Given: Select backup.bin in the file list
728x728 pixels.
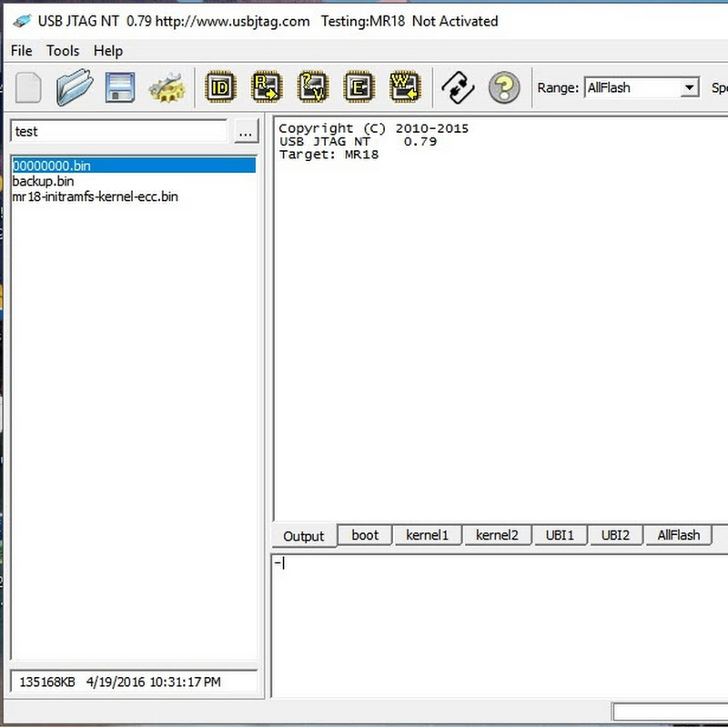Looking at the screenshot, I should 43,181.
